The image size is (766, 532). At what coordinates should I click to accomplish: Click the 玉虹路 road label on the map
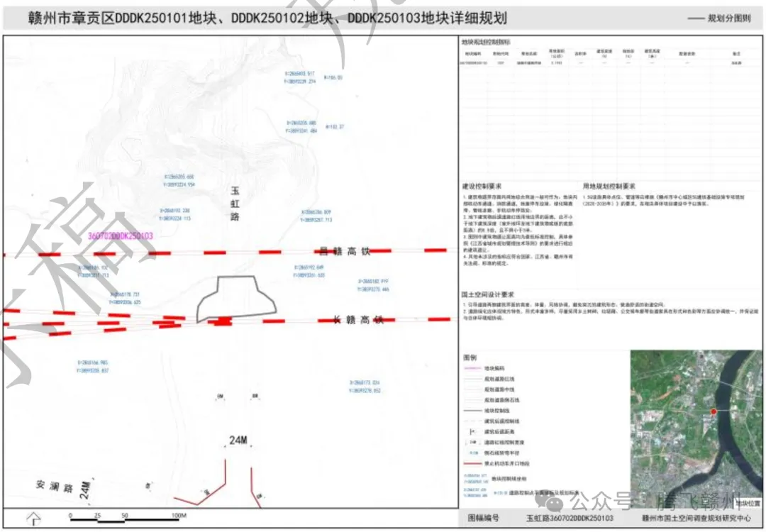[x=235, y=204]
